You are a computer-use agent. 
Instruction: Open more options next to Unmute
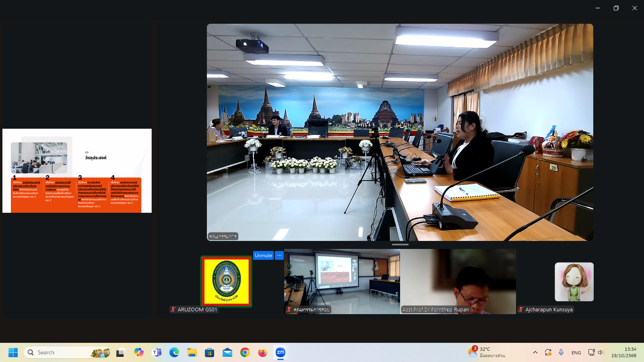click(279, 255)
